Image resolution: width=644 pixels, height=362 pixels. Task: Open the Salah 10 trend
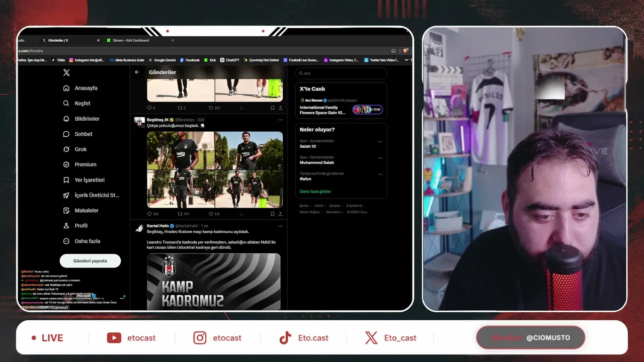308,146
